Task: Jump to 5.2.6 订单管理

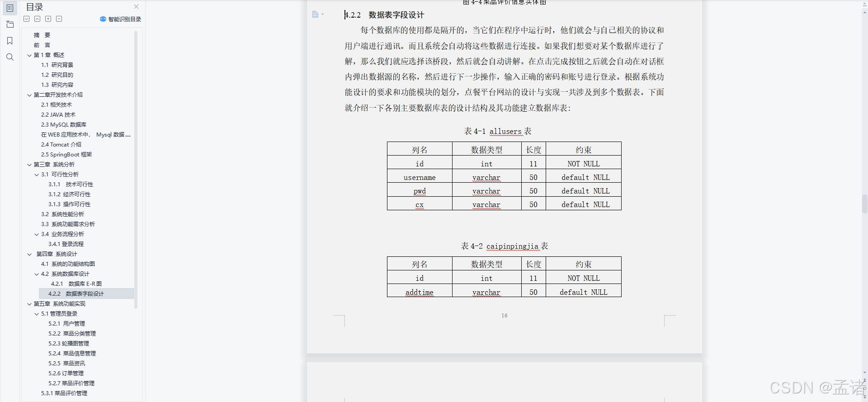Action: 66,374
